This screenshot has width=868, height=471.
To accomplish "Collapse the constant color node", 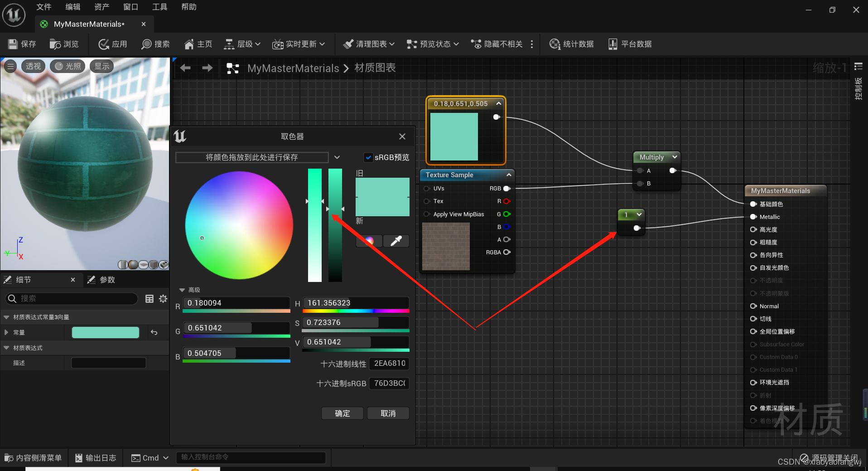I will [499, 103].
